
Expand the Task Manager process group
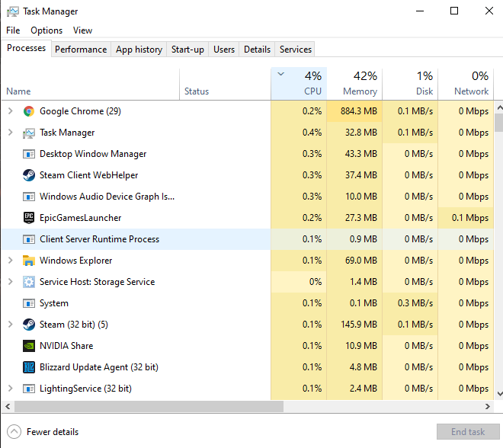10,133
